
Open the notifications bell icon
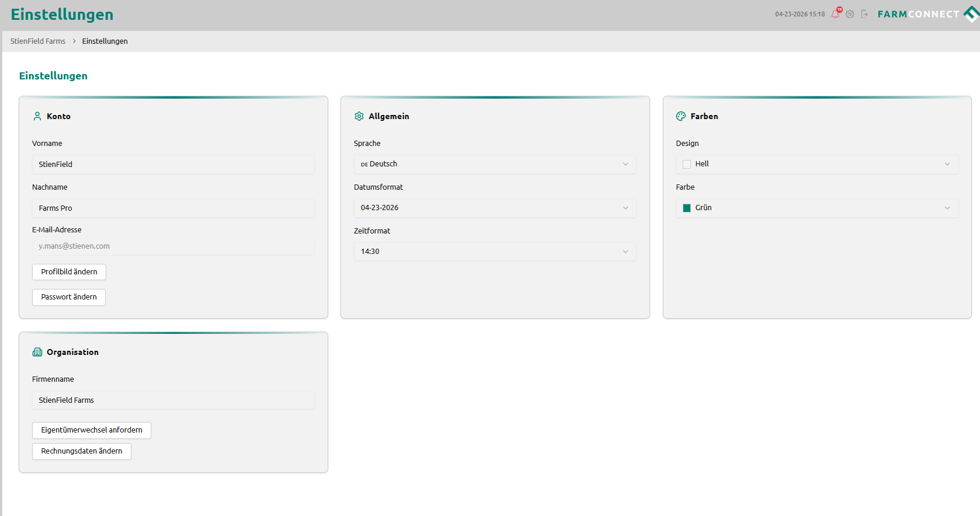coord(835,14)
